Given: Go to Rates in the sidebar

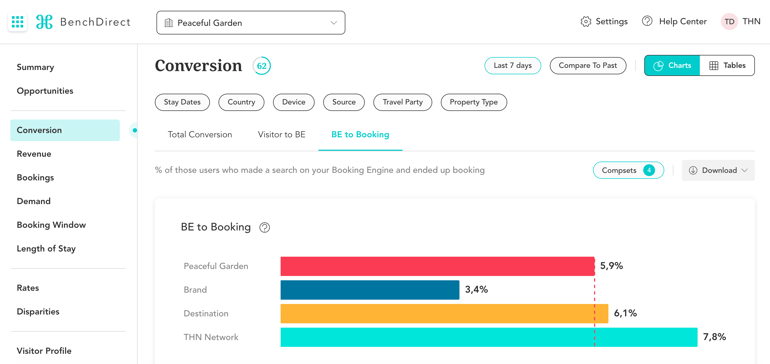Looking at the screenshot, I should (x=28, y=288).
